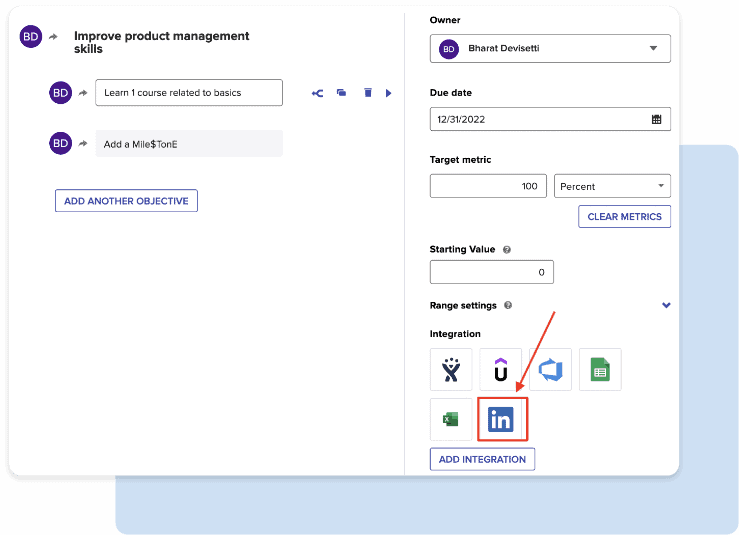Click the Starting Value field
This screenshot has width=739, height=535.
pos(492,272)
